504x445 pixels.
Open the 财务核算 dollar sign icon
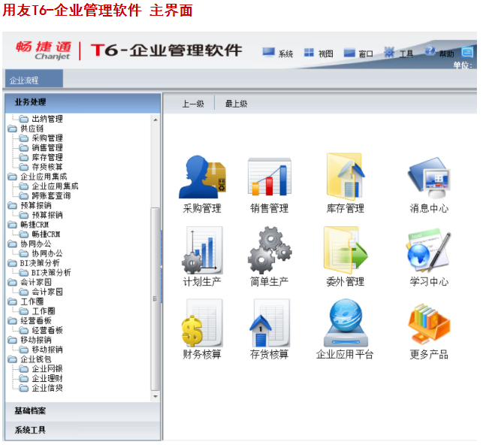(202, 323)
